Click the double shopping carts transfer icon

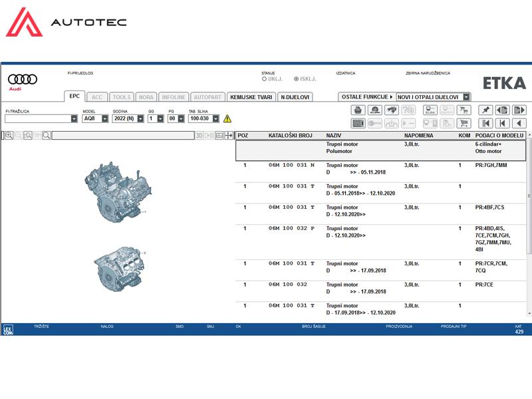464,110
